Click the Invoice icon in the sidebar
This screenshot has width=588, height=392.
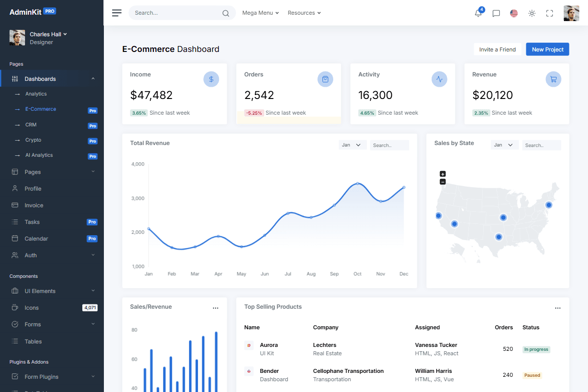click(x=15, y=205)
